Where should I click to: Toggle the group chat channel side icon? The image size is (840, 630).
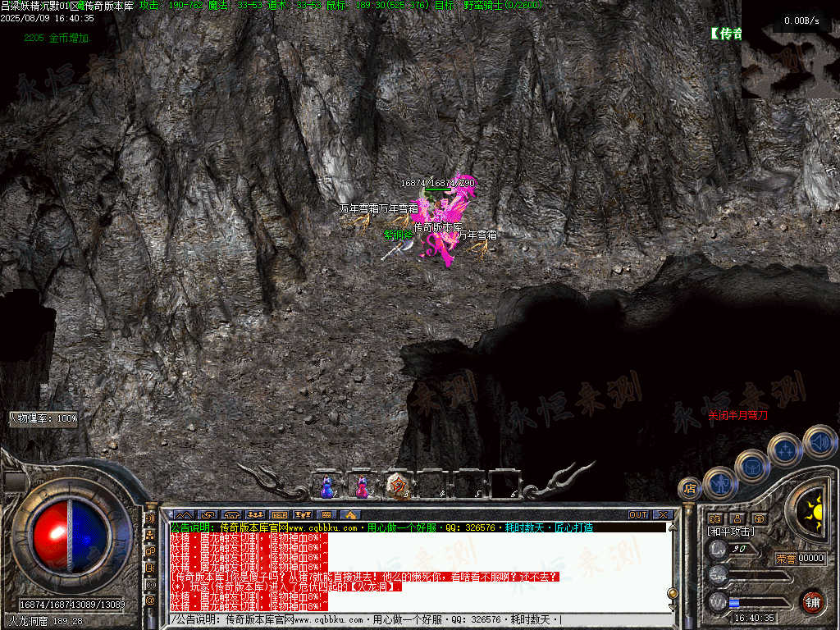(151, 535)
